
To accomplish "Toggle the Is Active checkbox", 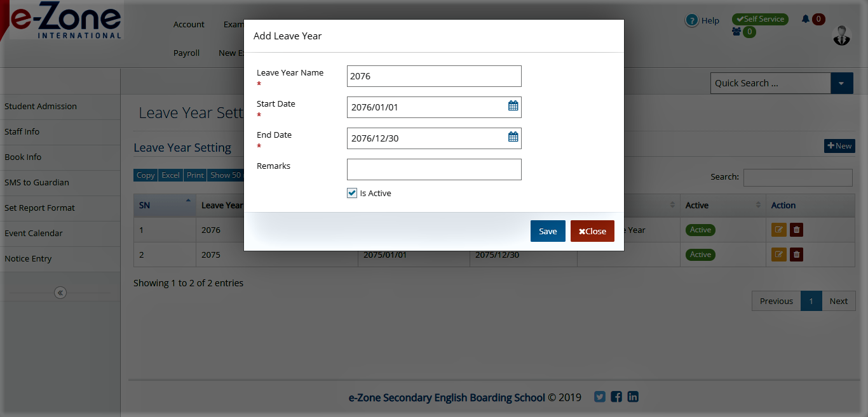I will click(352, 193).
